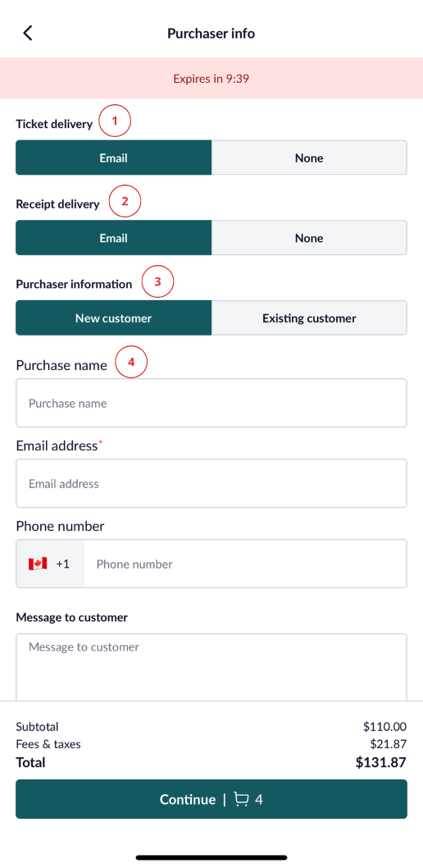Click the Continue button

coord(211,799)
